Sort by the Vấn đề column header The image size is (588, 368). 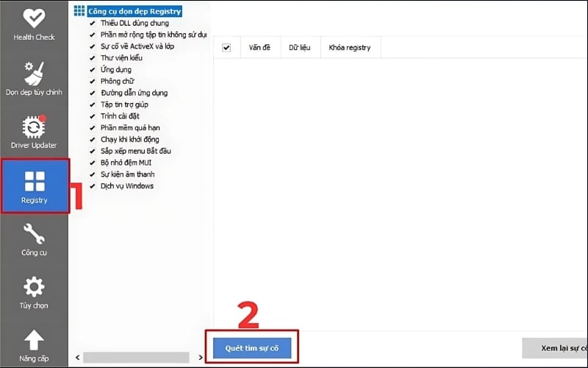[260, 48]
